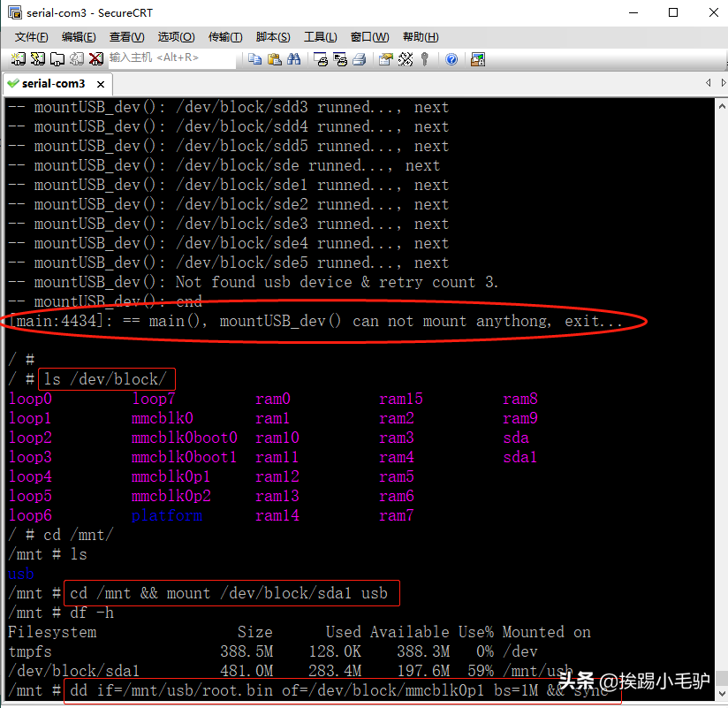Open the 查看(V) menu

126,37
